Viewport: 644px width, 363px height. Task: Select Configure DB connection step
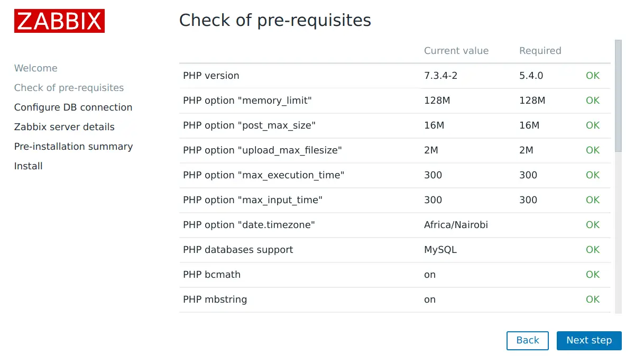click(x=73, y=107)
